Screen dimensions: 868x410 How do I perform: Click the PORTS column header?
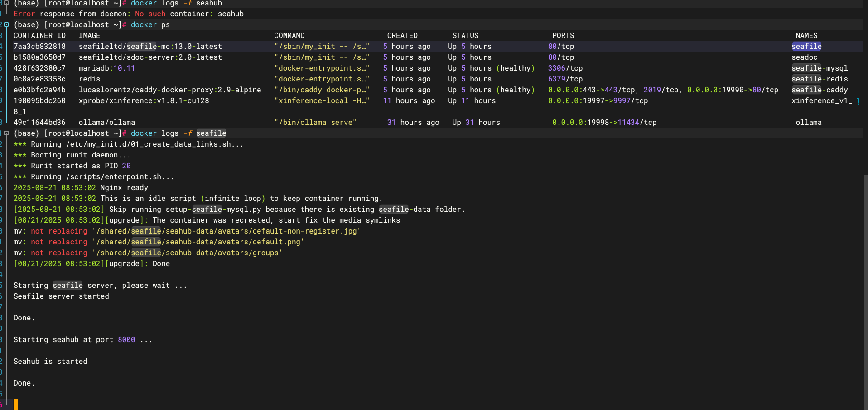563,35
